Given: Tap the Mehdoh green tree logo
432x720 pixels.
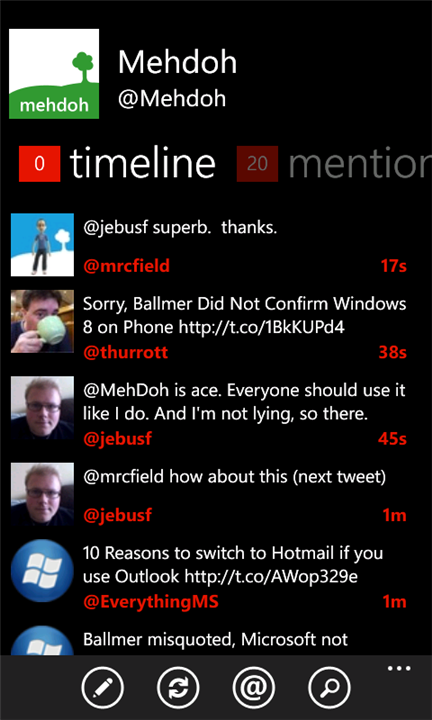Looking at the screenshot, I should 54,74.
